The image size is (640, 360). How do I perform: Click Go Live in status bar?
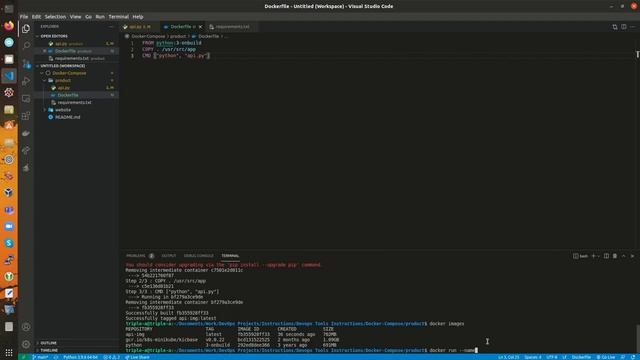(x=606, y=357)
